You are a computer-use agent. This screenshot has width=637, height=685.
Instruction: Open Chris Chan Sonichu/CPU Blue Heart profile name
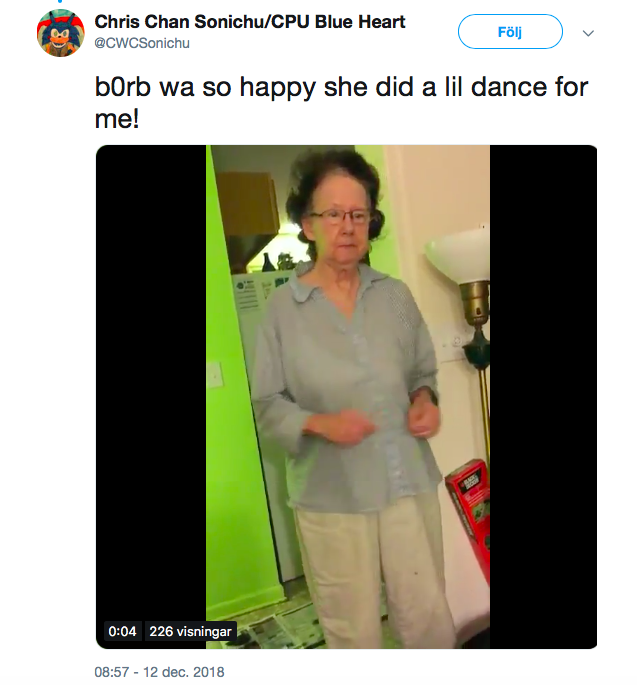(x=250, y=22)
